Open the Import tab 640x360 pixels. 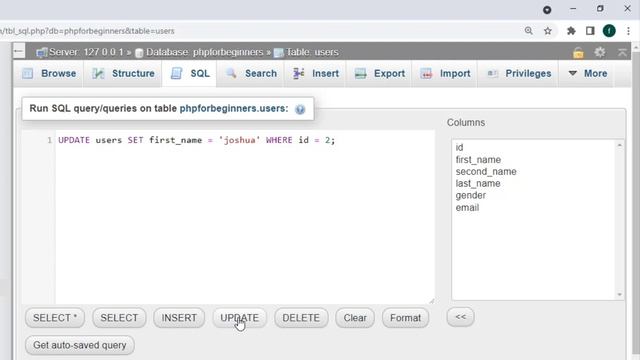444,73
